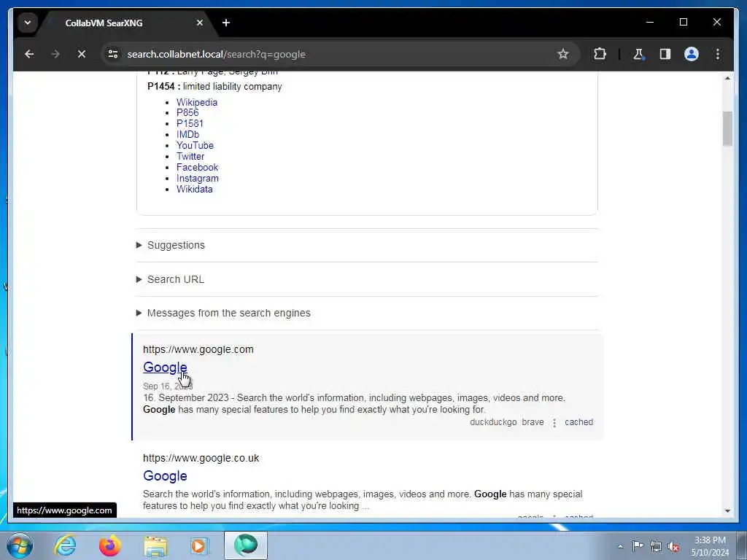
Task: Go back using the browser back arrow
Action: click(x=29, y=54)
